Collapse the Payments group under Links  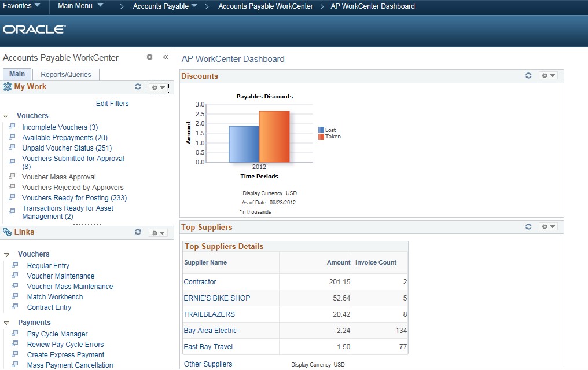tap(6, 323)
